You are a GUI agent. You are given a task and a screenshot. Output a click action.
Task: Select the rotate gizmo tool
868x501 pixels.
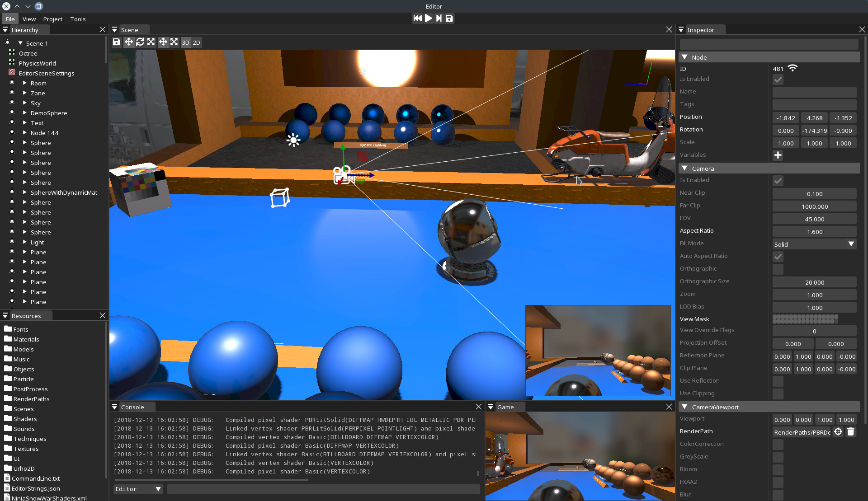point(140,42)
